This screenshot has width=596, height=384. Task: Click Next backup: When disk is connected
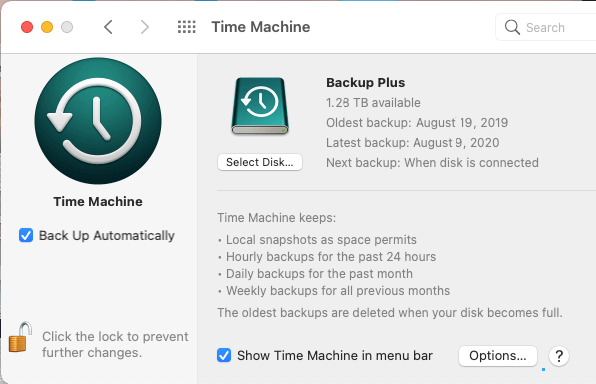432,163
